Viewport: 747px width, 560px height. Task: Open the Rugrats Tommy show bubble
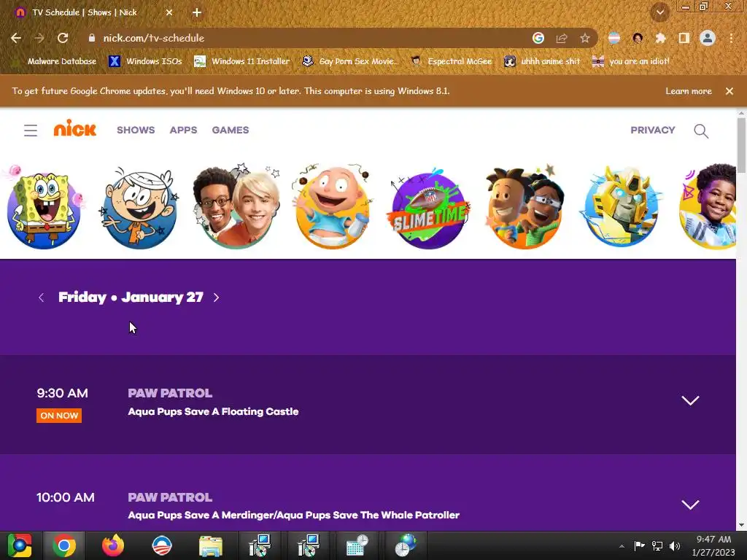pyautogui.click(x=332, y=206)
